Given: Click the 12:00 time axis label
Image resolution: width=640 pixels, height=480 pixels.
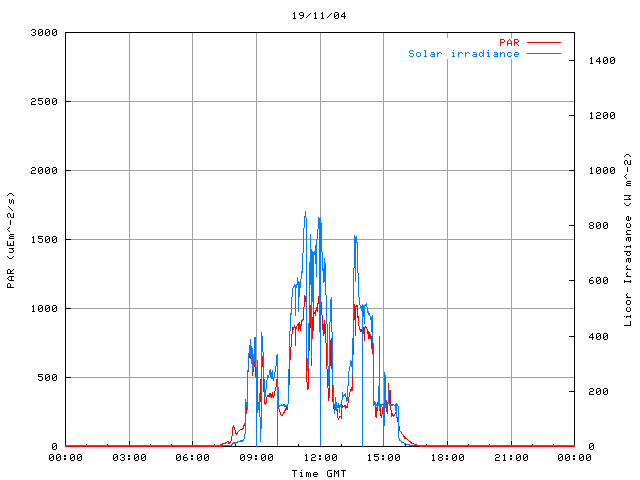Looking at the screenshot, I should point(320,458).
